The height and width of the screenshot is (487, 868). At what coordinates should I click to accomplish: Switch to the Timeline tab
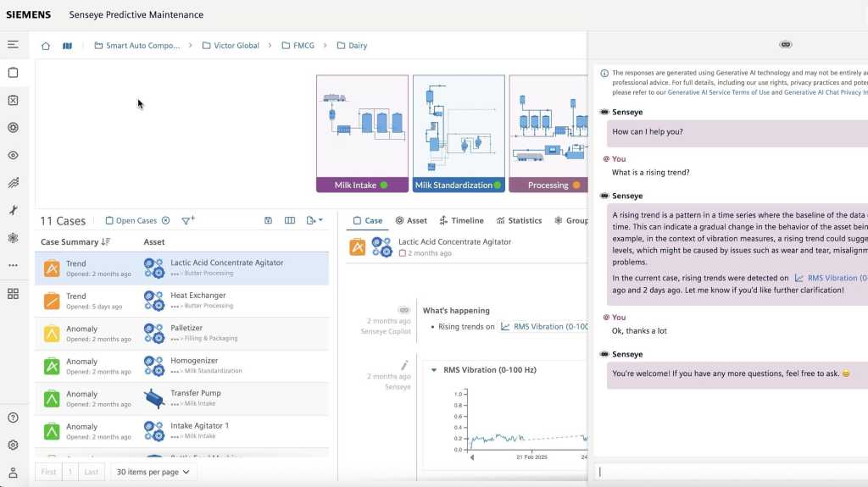(461, 220)
